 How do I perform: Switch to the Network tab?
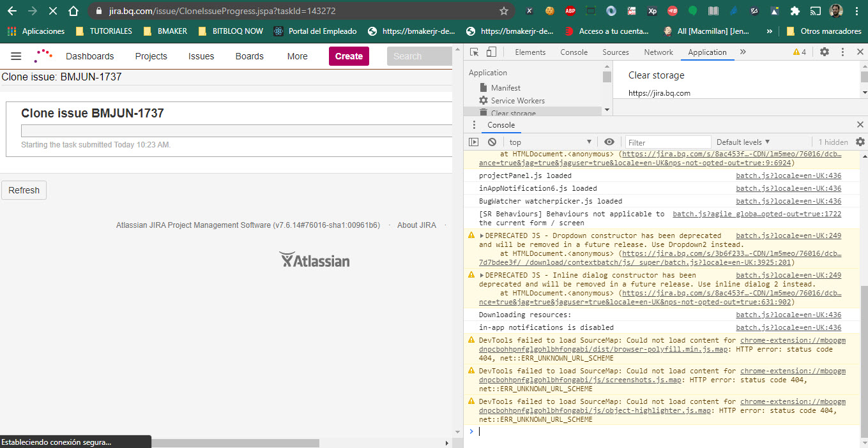[x=659, y=52]
